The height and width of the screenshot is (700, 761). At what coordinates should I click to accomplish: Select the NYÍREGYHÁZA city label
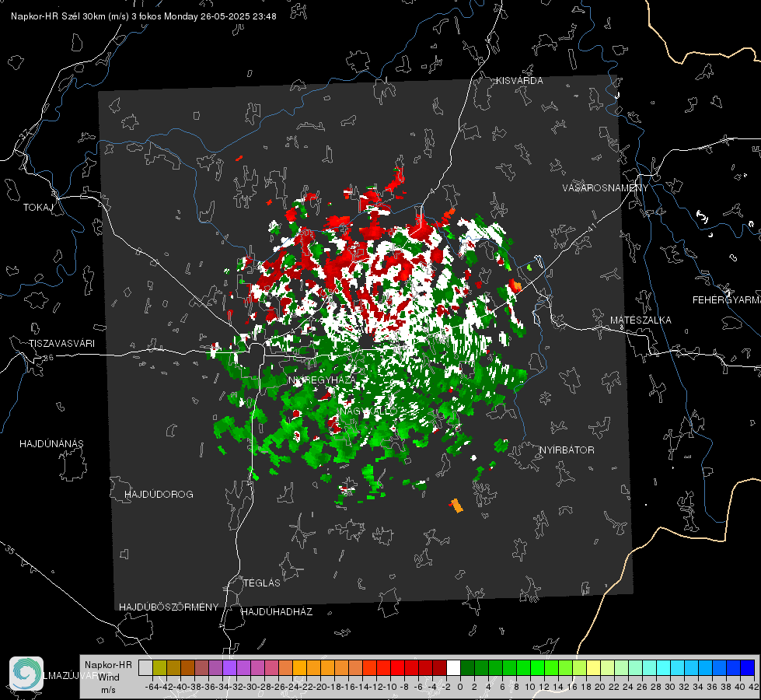tap(323, 380)
